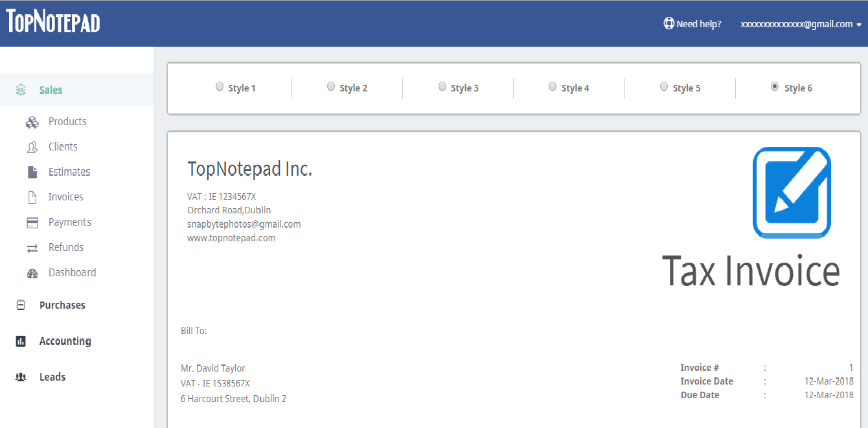Navigate to Invoices

click(66, 197)
